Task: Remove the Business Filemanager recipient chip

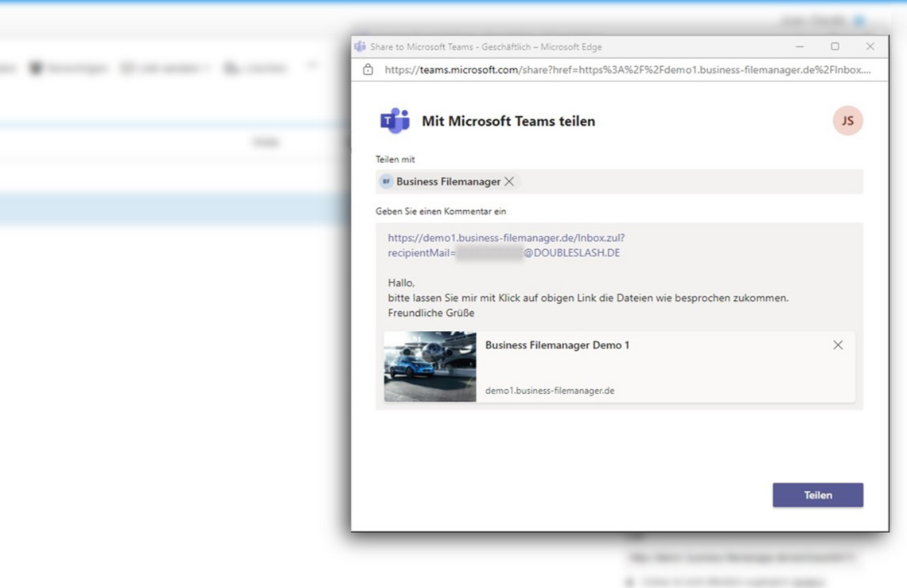Action: click(509, 181)
